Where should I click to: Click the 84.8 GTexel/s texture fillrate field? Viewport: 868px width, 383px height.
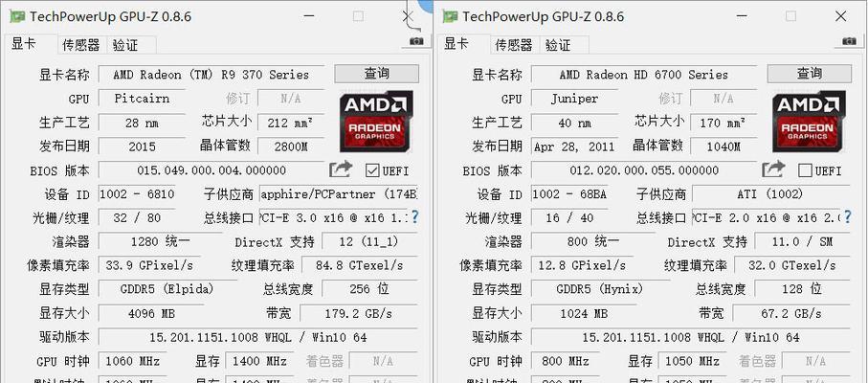[x=359, y=265]
